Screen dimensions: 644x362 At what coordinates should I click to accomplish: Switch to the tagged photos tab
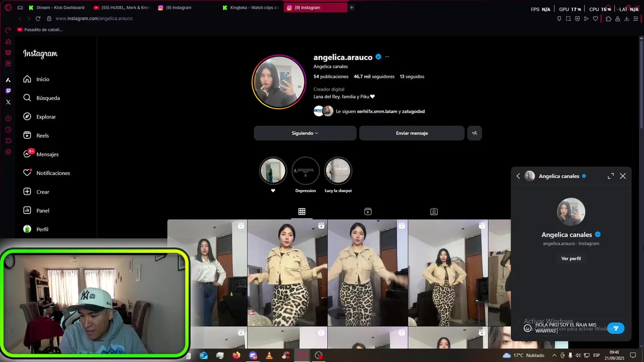pyautogui.click(x=434, y=212)
